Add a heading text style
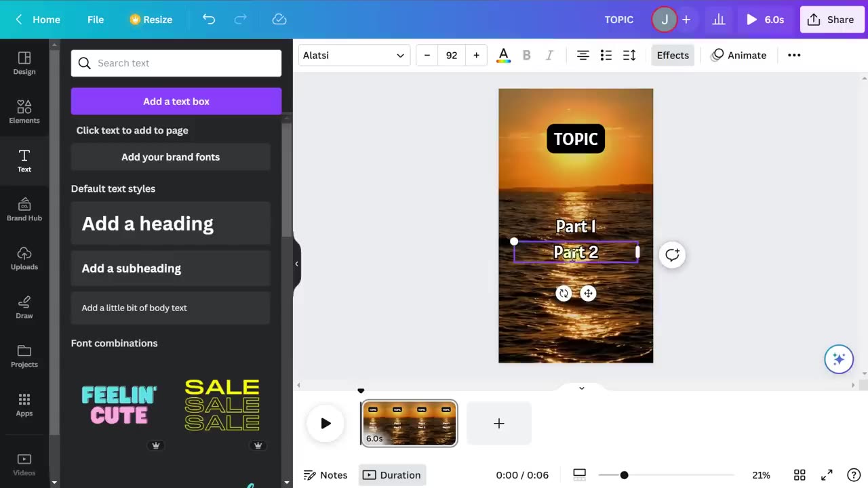Viewport: 868px width, 488px height. point(171,224)
